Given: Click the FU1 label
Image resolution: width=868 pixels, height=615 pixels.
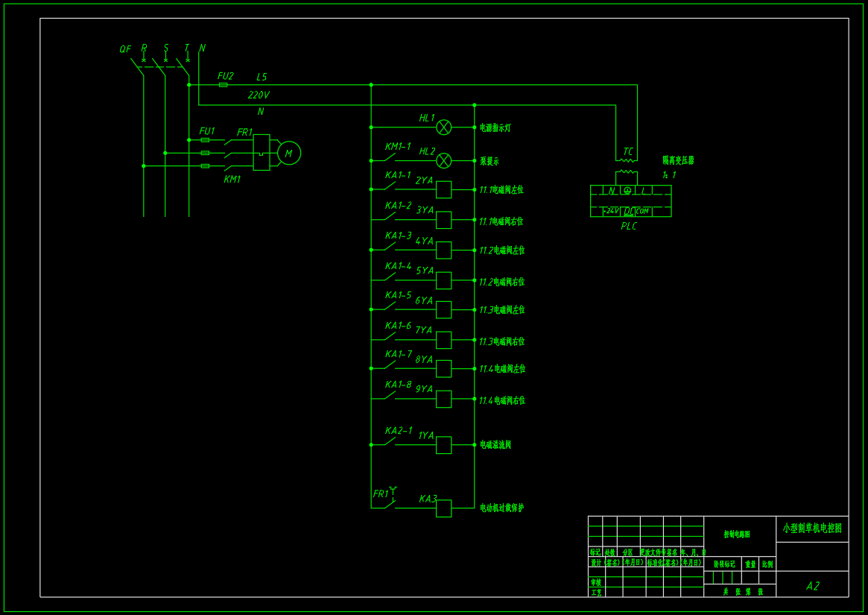Looking at the screenshot, I should (x=207, y=130).
